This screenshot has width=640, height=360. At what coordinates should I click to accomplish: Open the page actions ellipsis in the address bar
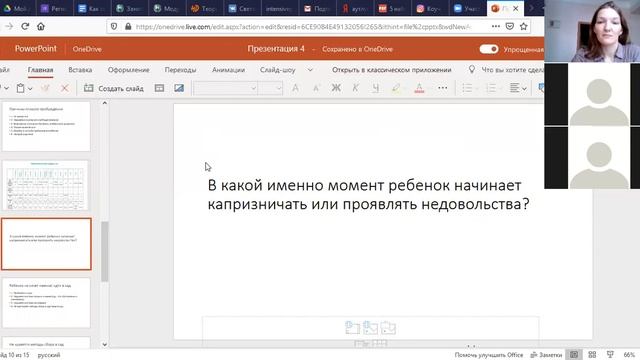(x=496, y=27)
